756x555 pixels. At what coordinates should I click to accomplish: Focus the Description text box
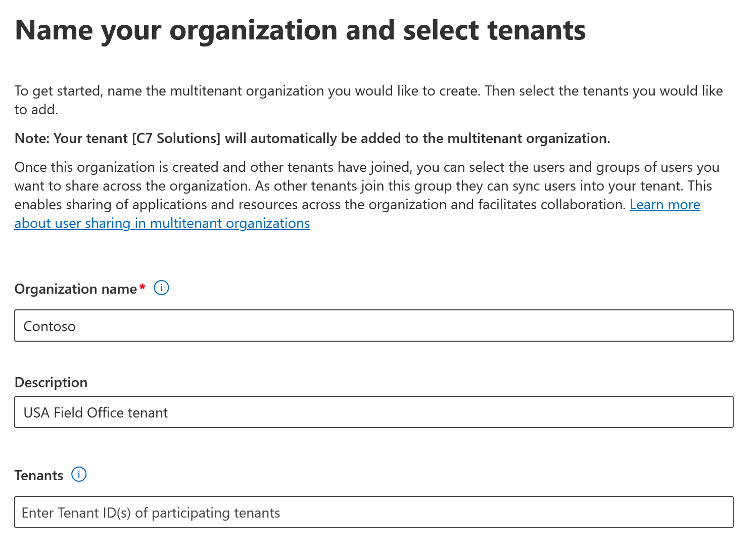[373, 412]
